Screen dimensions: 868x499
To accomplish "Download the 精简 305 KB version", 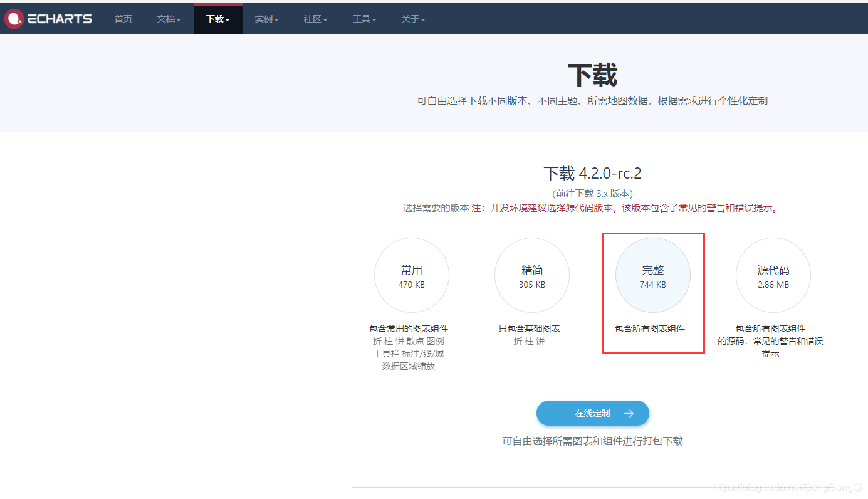I will [532, 275].
